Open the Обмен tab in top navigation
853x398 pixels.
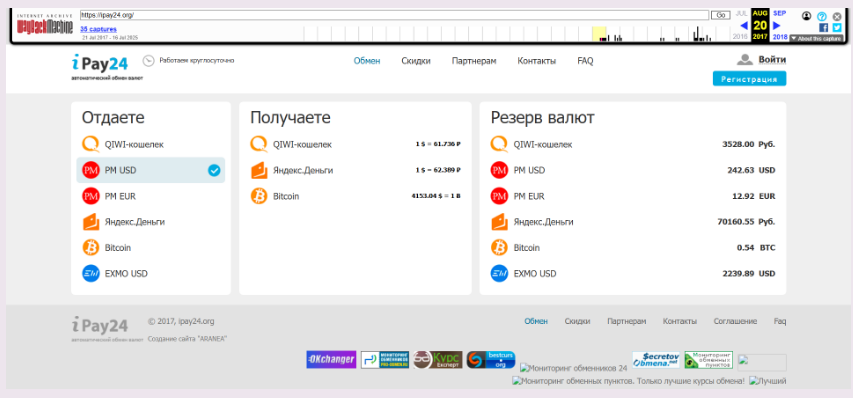[x=367, y=61]
